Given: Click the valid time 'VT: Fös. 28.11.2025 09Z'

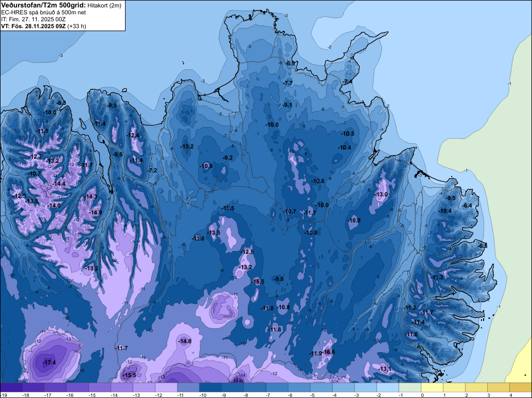Looking at the screenshot, I should (33, 26).
